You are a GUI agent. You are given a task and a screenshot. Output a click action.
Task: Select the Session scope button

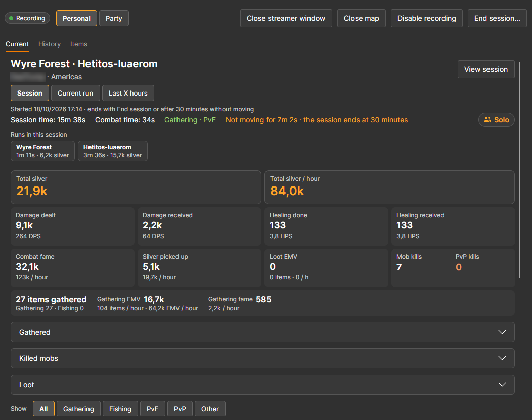pos(30,93)
